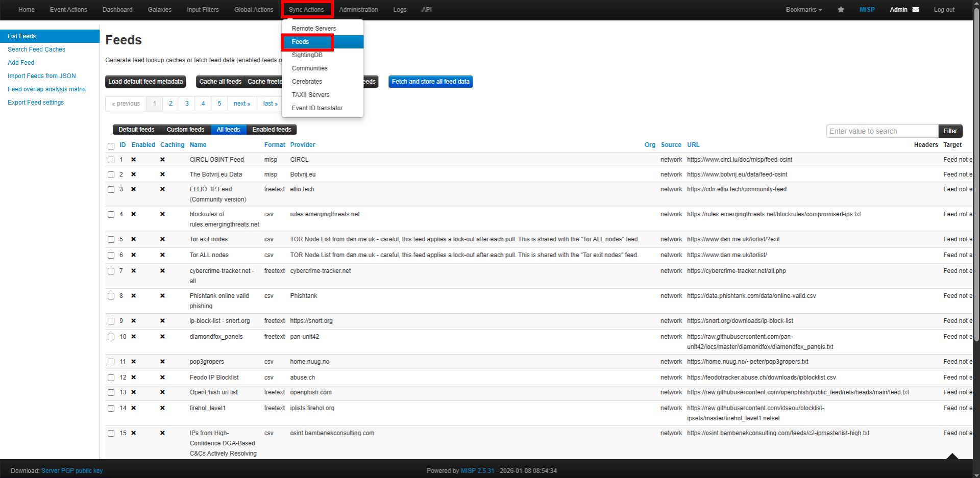980x478 pixels.
Task: Click last » pagination link
Action: [270, 104]
